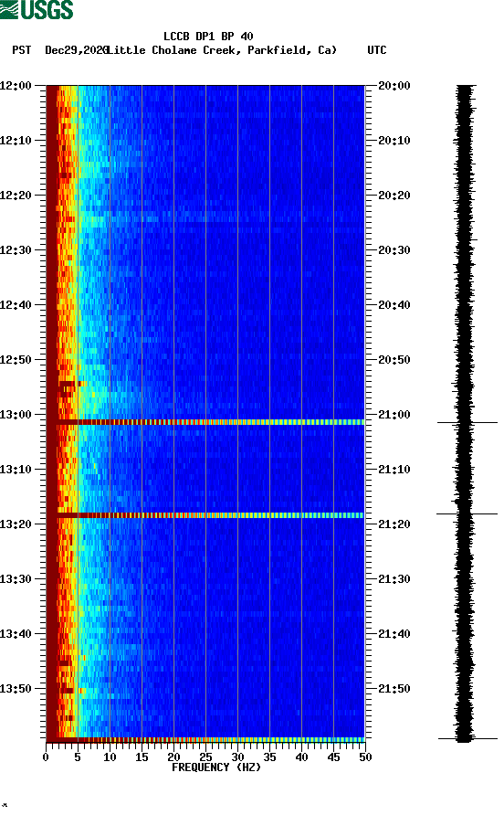This screenshot has width=504, height=815.
Task: Click the '12:40' PST time label
Action: [16, 305]
